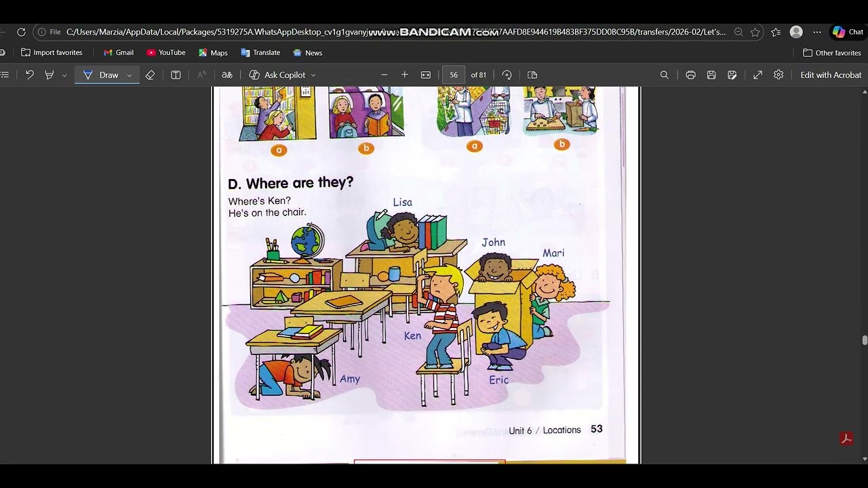The height and width of the screenshot is (488, 868).
Task: Open the Translate bookmark
Action: pyautogui.click(x=260, y=53)
